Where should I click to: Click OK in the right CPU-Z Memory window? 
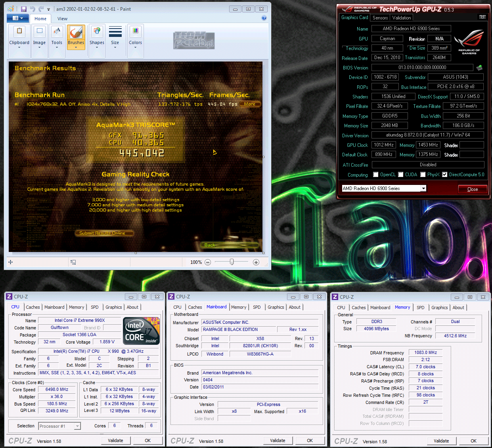(x=473, y=441)
